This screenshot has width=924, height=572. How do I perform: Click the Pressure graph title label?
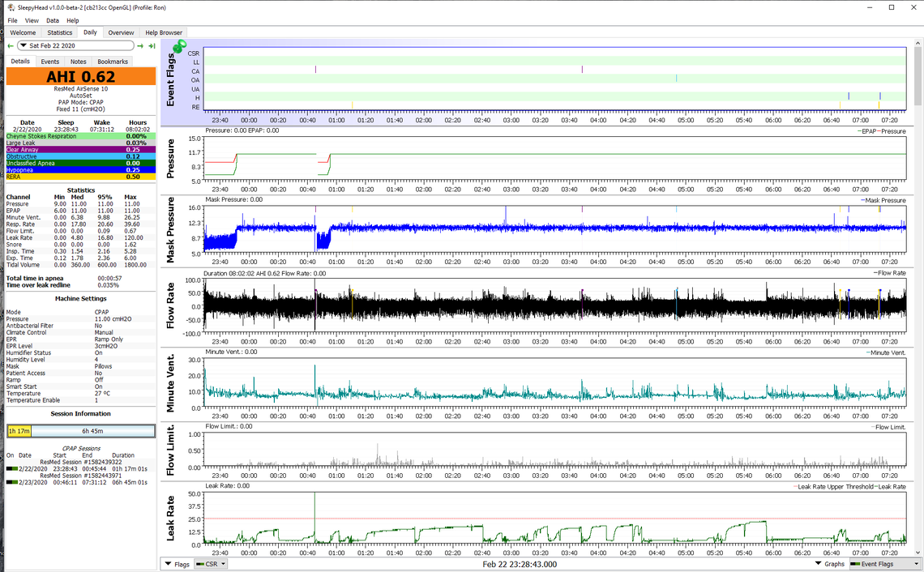[x=170, y=159]
